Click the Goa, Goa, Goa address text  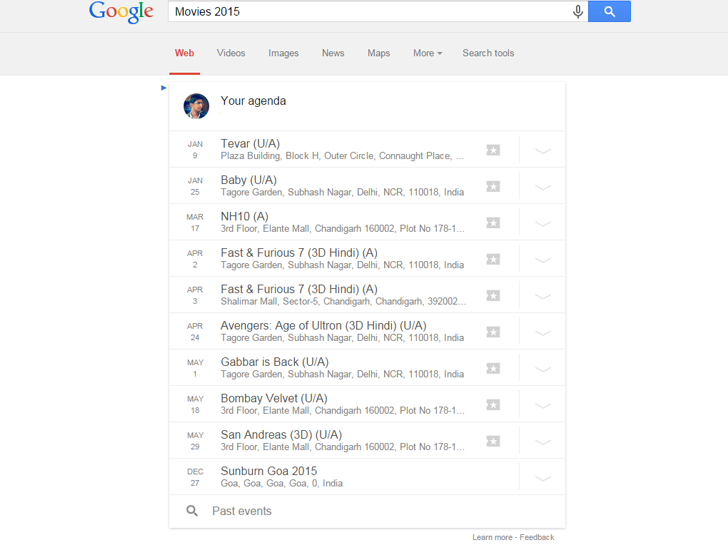coord(281,484)
